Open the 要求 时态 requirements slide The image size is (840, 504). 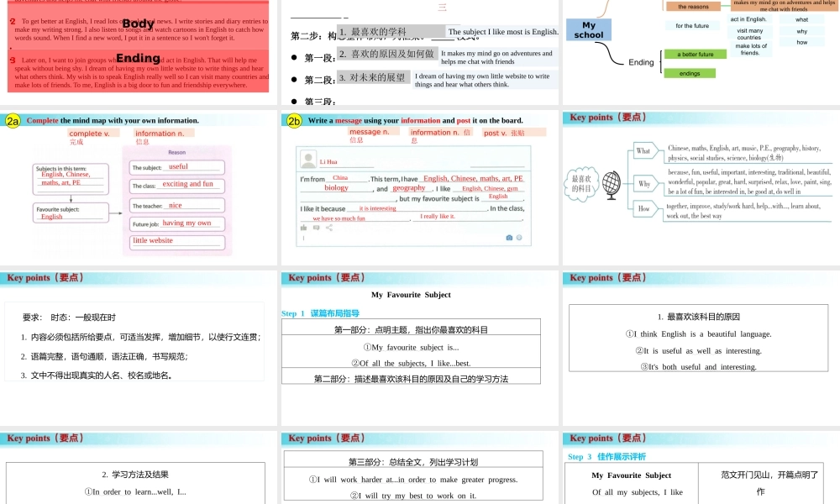click(139, 348)
